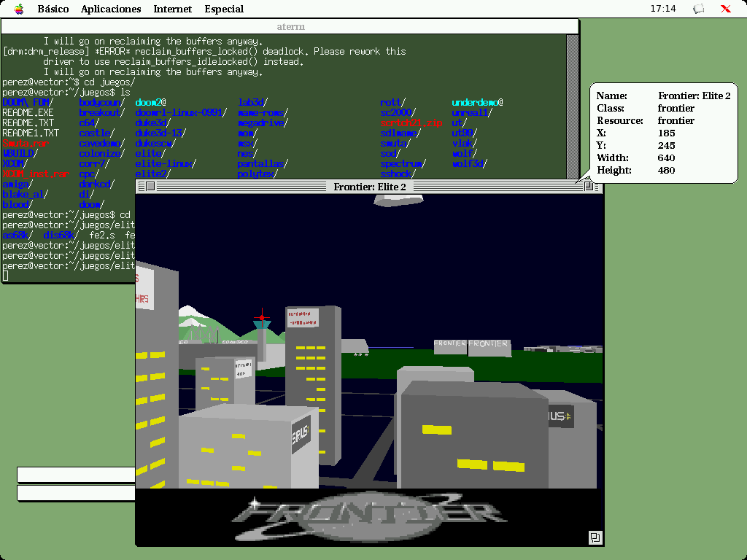Click the as68k/ entry in the terminal

tap(18, 235)
